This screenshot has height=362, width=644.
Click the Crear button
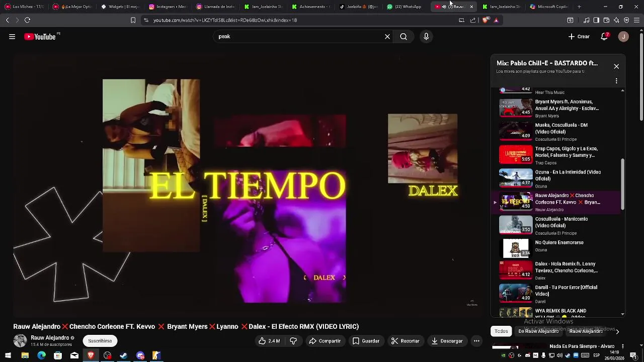tap(579, 37)
